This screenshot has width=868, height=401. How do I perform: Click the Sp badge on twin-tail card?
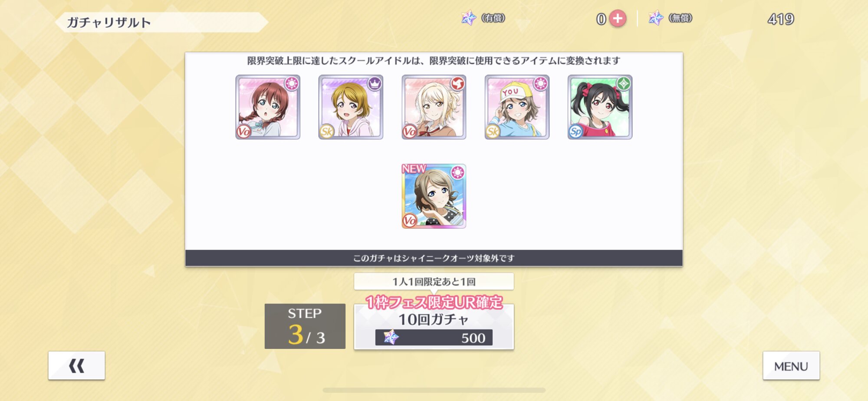575,131
